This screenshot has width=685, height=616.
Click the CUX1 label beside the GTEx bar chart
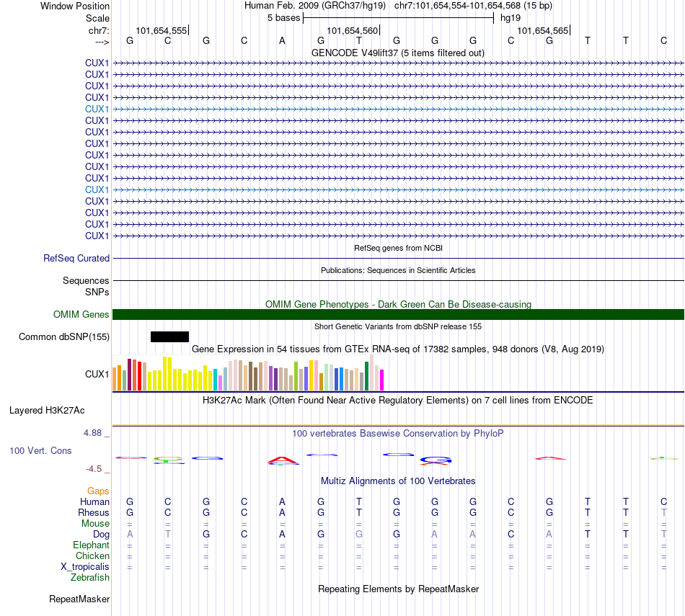(x=97, y=374)
